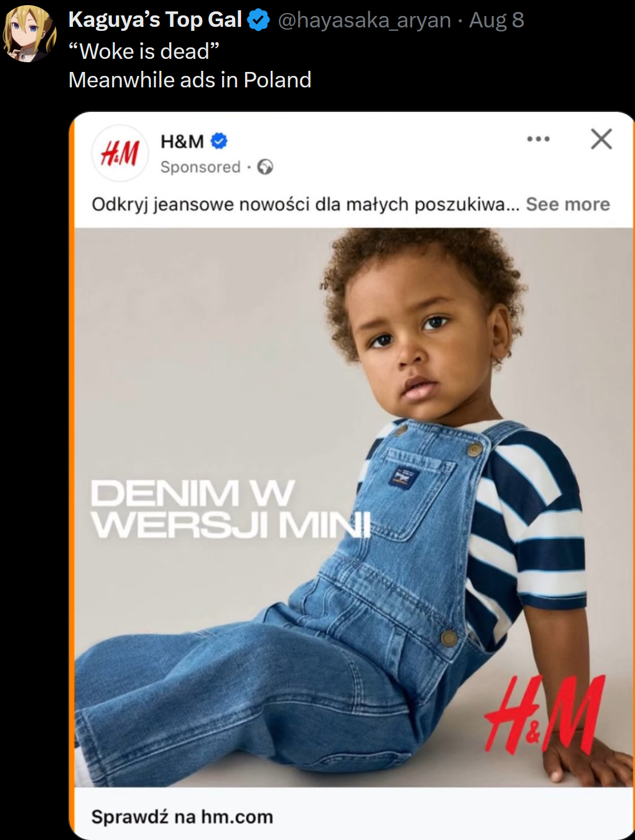The width and height of the screenshot is (635, 840).
Task: Click the "Woke is dead" tweet text
Action: pos(144,51)
